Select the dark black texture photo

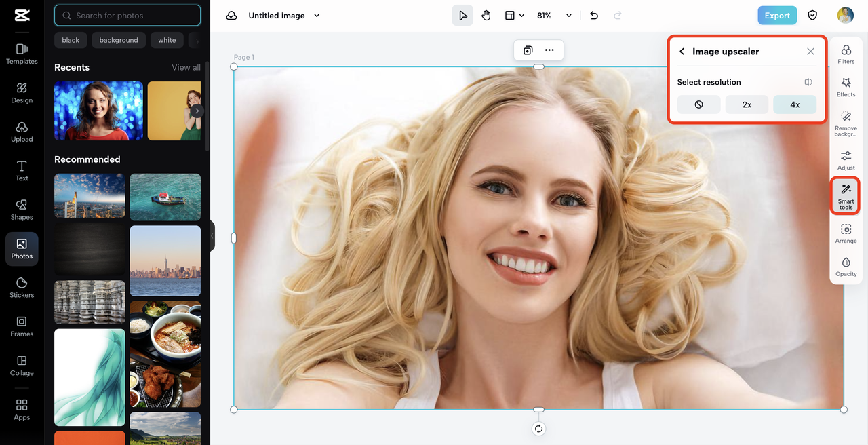pos(90,249)
